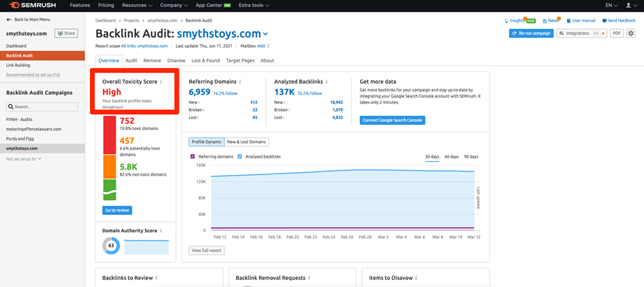
Task: Click info icon next to Overall Toxicity Score
Action: pos(161,82)
